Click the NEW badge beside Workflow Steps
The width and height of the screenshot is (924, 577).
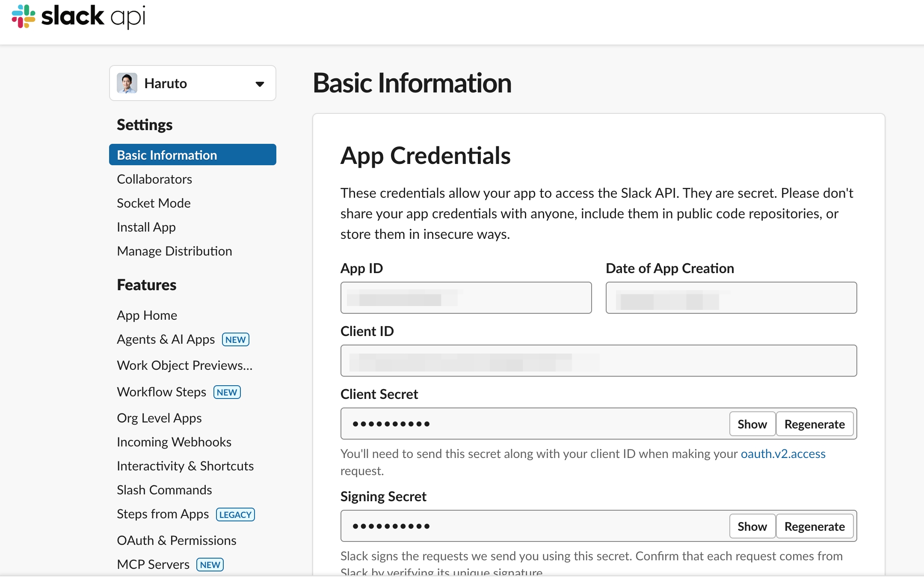227,392
